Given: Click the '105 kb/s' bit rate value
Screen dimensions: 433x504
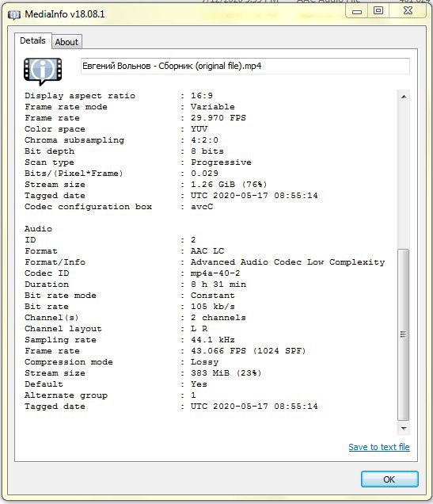Looking at the screenshot, I should point(212,307).
